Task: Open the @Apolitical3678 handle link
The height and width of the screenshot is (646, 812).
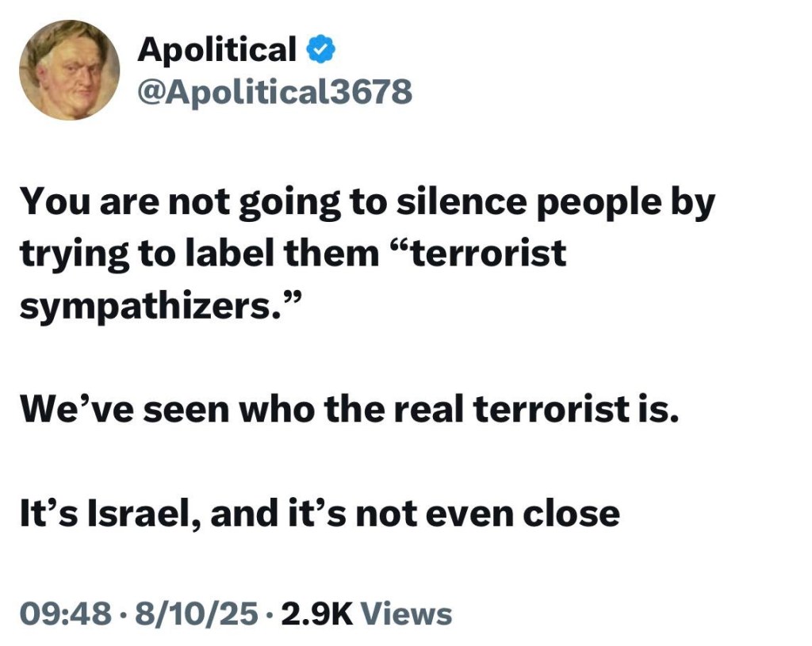Action: 274,92
